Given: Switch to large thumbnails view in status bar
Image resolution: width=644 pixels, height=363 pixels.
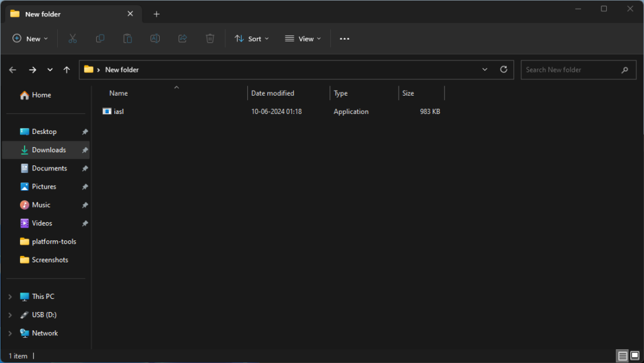Looking at the screenshot, I should tap(636, 356).
